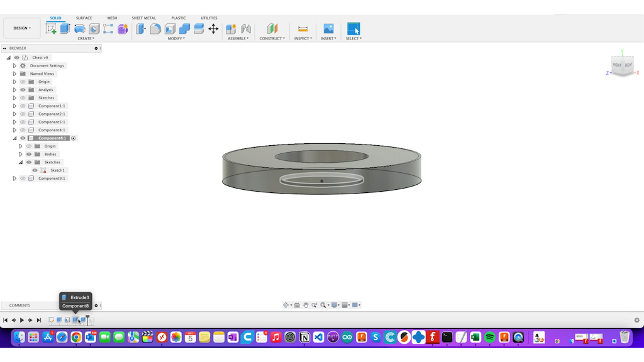Pick the Hole tool in Create
The width and height of the screenshot is (644, 362).
(94, 29)
